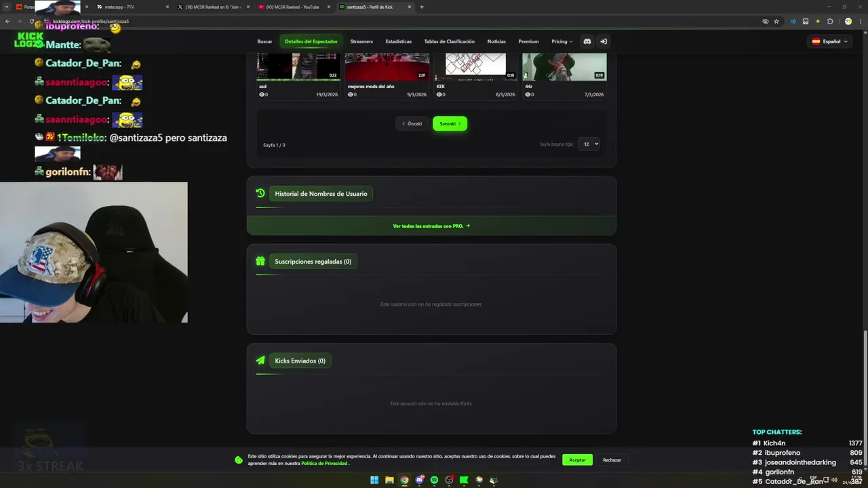Viewport: 868px width, 488px height.
Task: Click the green sparkle extension icon
Action: point(818,21)
